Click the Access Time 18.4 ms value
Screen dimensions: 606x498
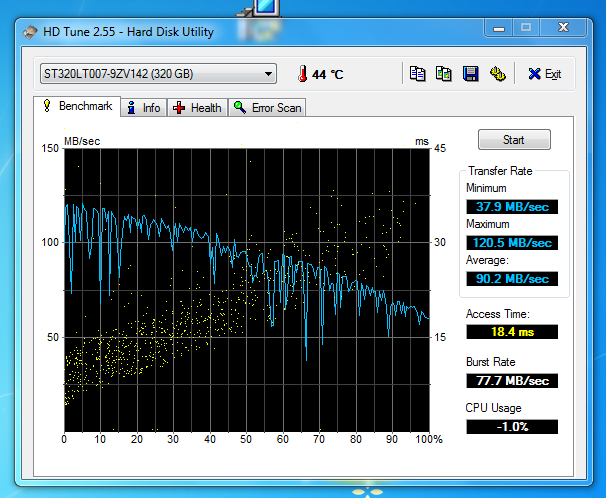511,332
